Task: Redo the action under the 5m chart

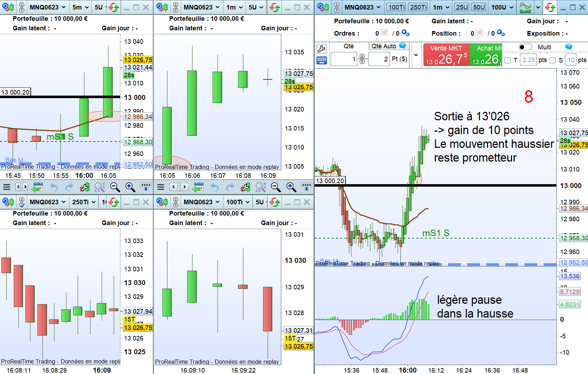Action: point(69,187)
